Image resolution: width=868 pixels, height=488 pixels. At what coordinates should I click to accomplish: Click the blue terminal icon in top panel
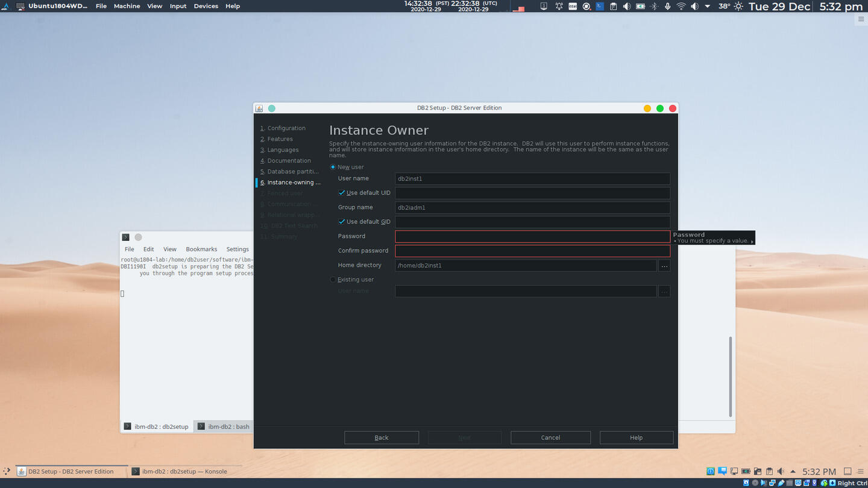tap(600, 6)
